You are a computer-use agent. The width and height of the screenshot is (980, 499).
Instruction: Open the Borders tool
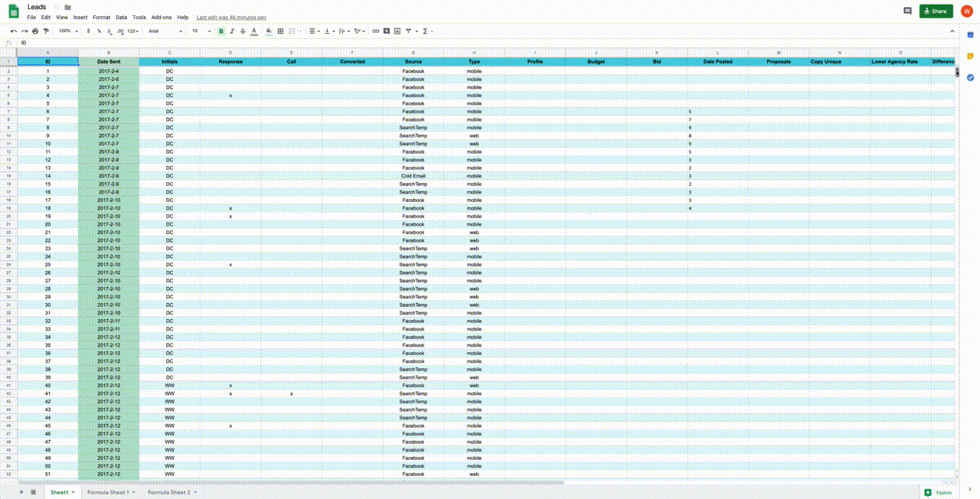pos(280,31)
